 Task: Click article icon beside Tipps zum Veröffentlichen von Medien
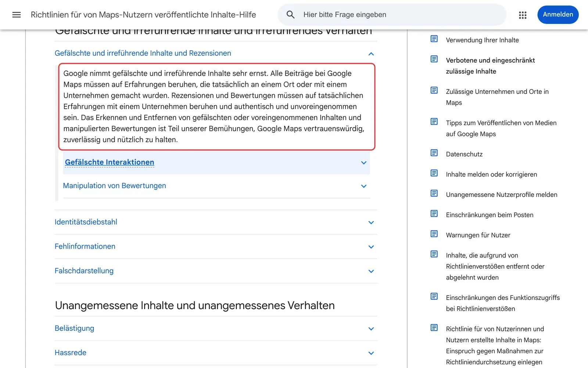434,121
